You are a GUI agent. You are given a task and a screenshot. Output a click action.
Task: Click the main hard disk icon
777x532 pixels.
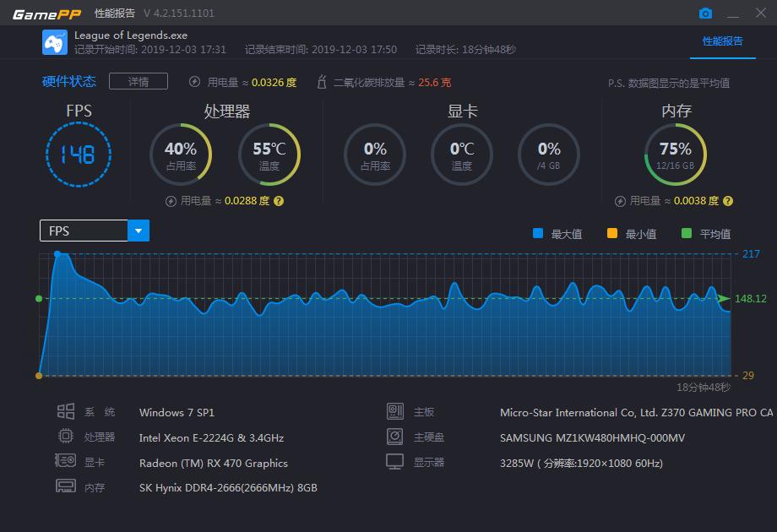[395, 437]
